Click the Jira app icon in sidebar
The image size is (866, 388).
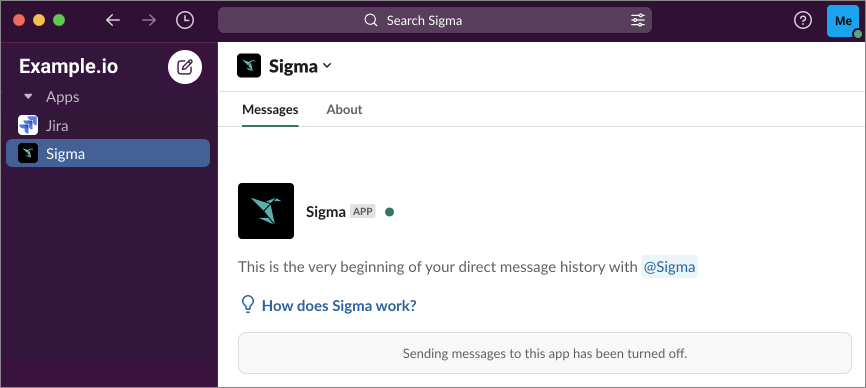coord(28,125)
